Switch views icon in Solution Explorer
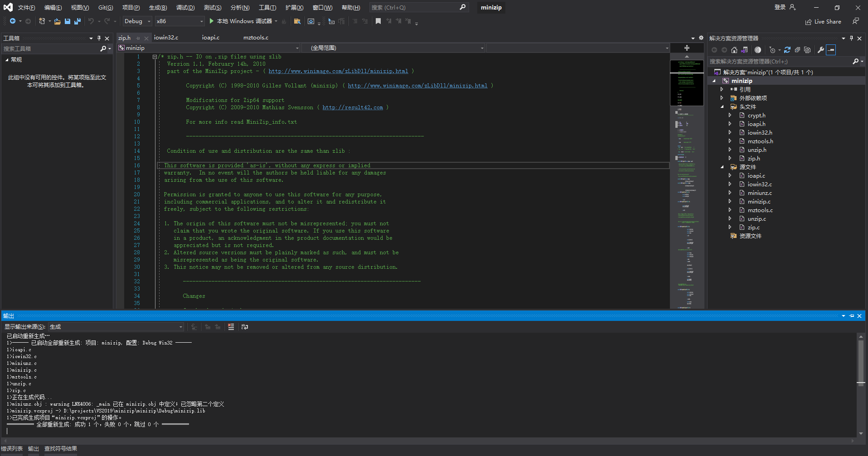 point(745,50)
